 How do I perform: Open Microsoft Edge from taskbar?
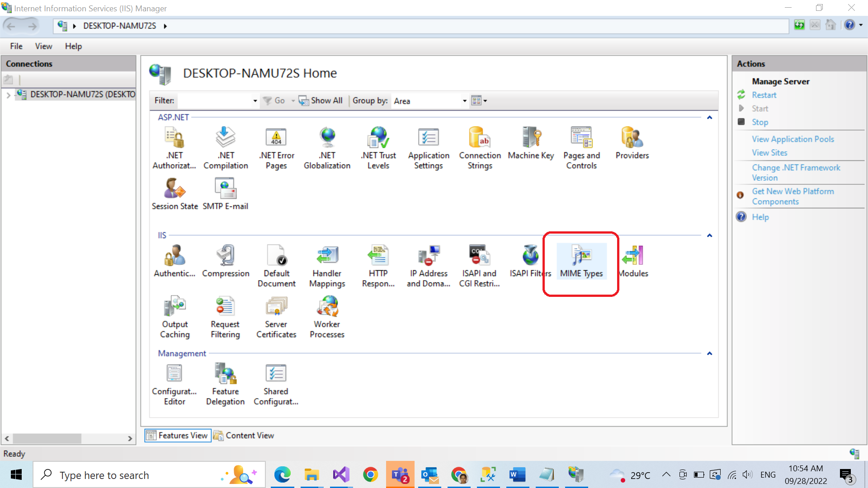[283, 475]
